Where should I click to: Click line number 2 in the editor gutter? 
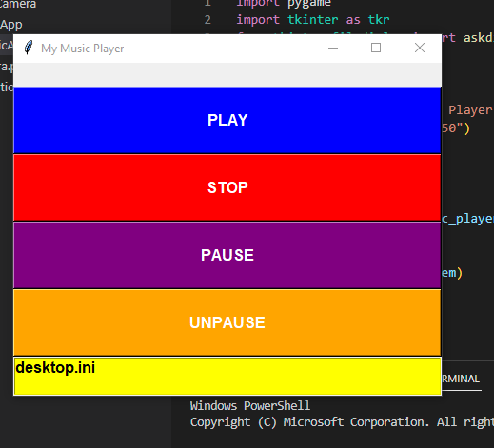[207, 20]
